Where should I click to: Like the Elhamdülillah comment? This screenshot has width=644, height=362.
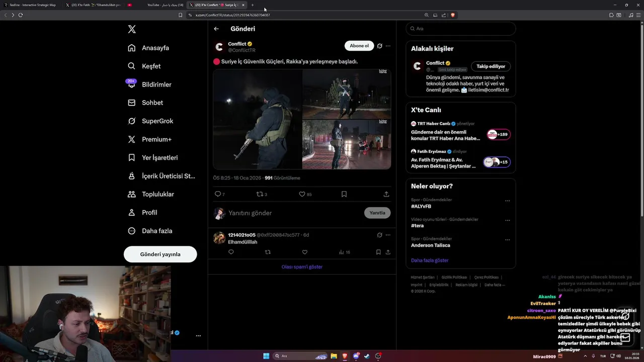tap(304, 252)
